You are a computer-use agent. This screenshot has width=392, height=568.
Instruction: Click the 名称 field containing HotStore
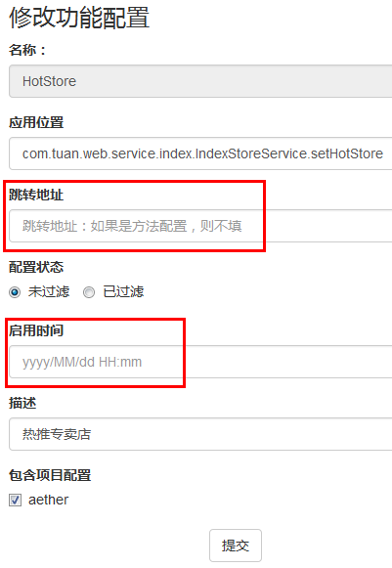pyautogui.click(x=200, y=81)
